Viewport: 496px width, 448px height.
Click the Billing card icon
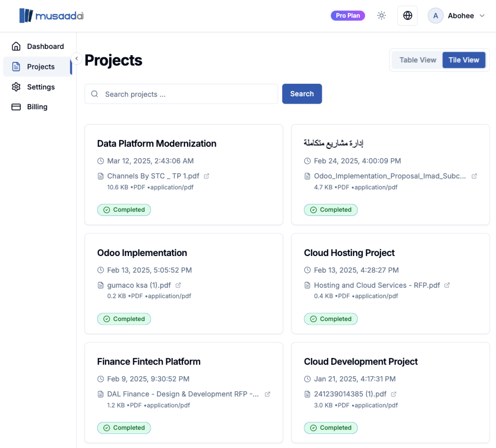(16, 107)
